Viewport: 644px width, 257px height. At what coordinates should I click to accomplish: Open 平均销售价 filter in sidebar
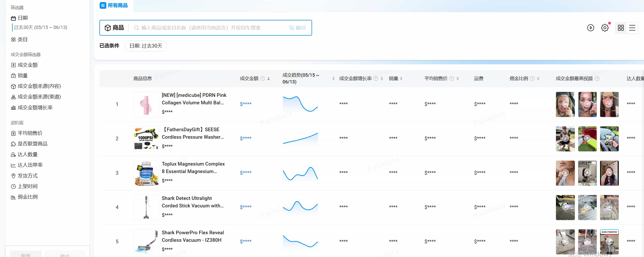27,133
